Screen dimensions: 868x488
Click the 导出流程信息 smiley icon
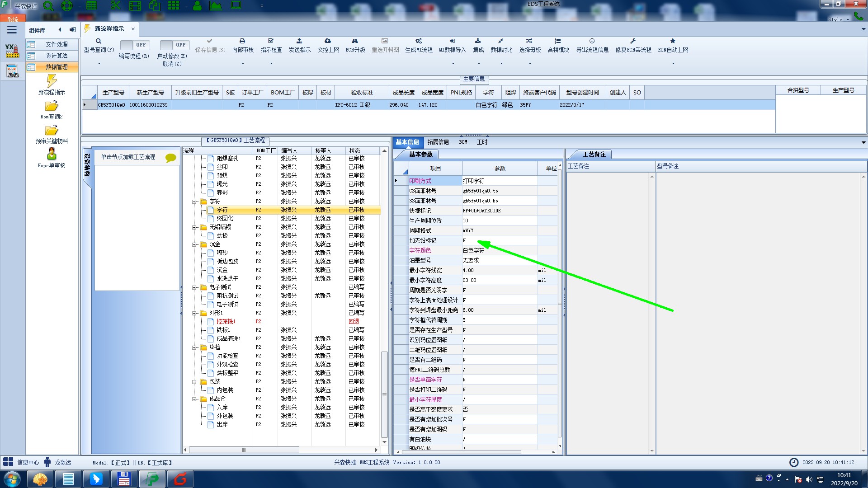click(592, 41)
